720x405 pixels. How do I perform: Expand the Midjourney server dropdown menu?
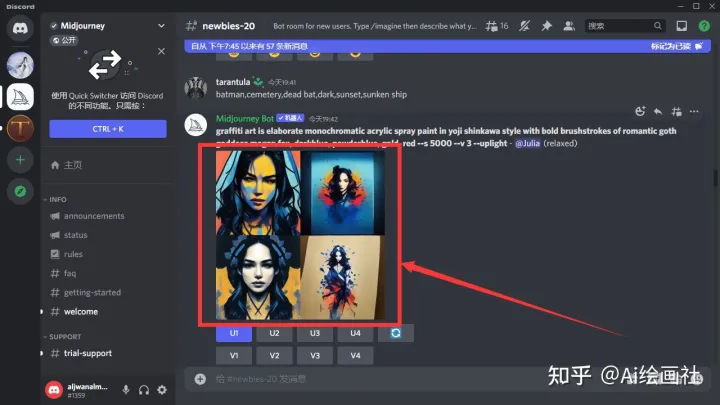(x=161, y=25)
